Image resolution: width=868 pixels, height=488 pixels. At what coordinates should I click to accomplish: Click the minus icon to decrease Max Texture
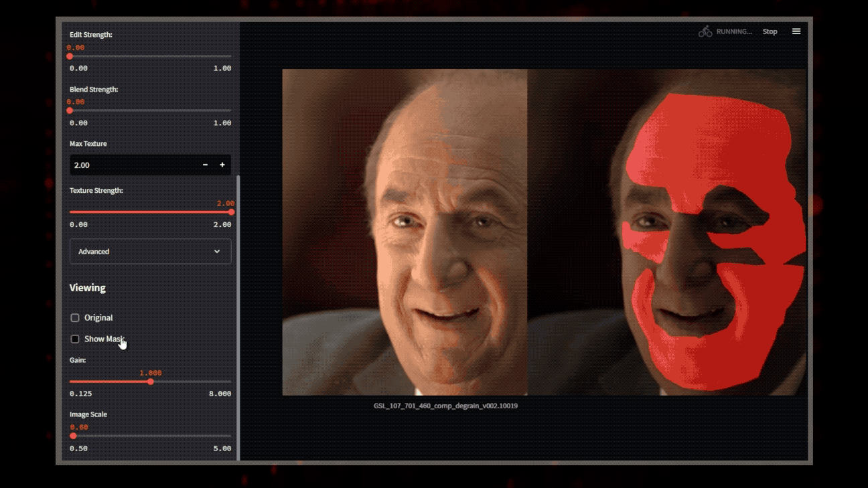point(205,165)
